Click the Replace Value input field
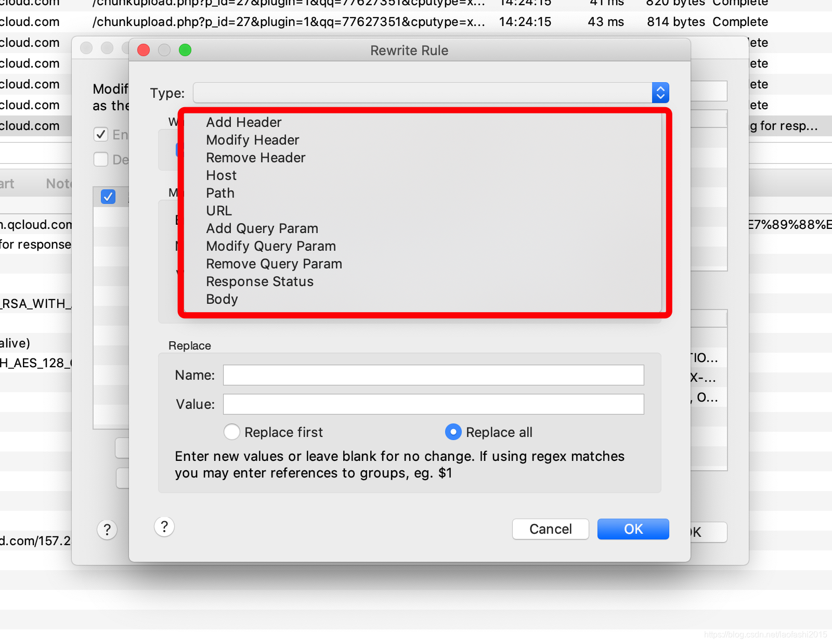The height and width of the screenshot is (644, 832). point(433,404)
